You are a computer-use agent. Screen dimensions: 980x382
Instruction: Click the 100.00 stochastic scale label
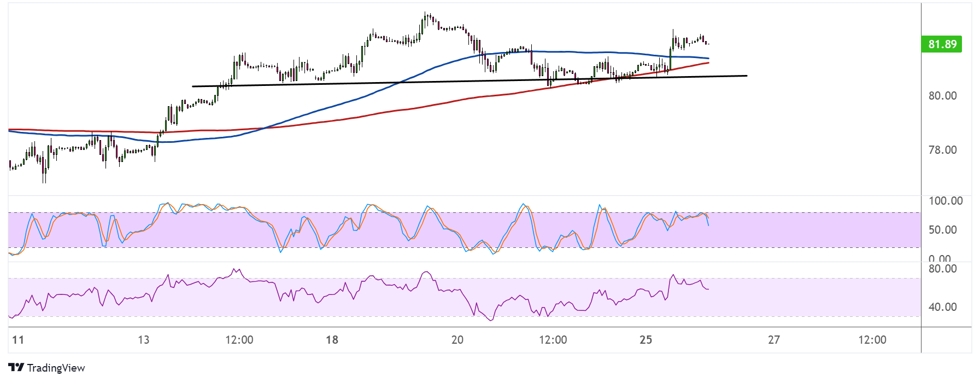click(x=946, y=201)
